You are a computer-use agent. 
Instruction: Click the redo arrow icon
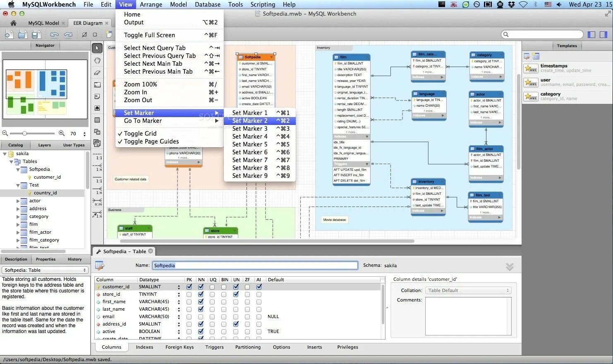(68, 35)
